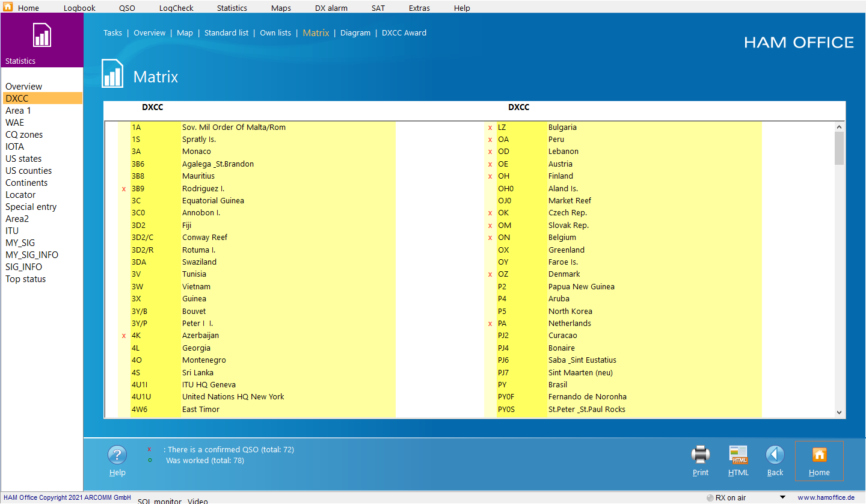Select the Matrix tab
The image size is (866, 504).
coord(316,33)
